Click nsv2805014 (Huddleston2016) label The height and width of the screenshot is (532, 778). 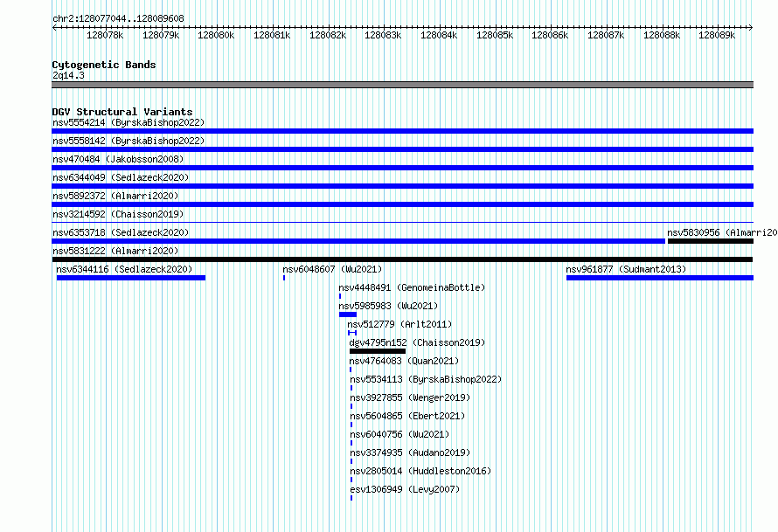pos(420,471)
